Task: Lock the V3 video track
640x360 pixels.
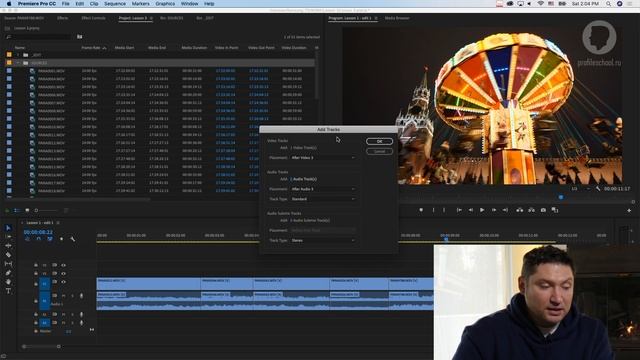Action: tap(36, 265)
